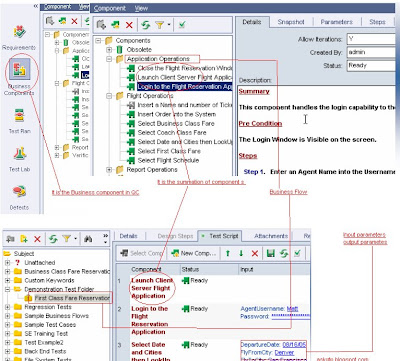
Task: Collapse the Demonstration Test Folder
Action: coord(7,289)
